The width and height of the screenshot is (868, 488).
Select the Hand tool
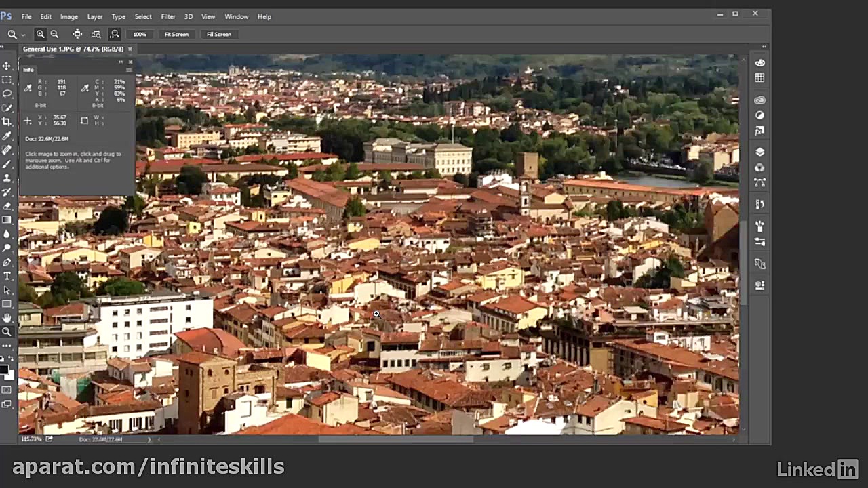pos(7,318)
